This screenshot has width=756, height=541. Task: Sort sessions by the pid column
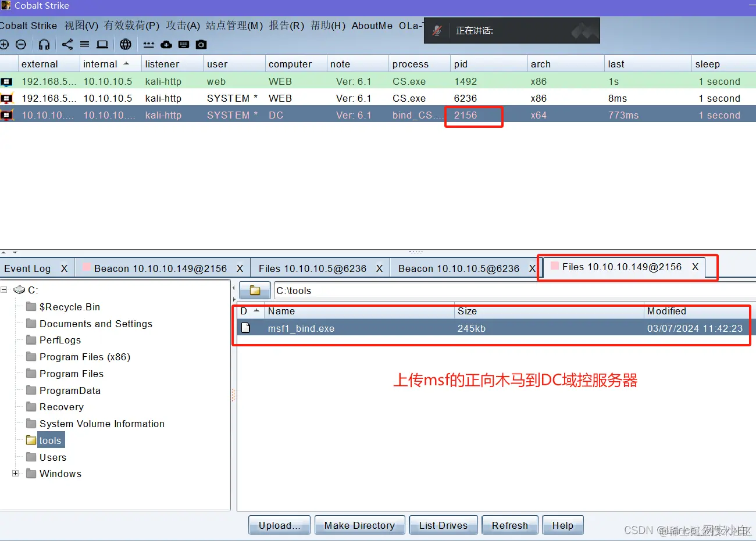point(488,64)
